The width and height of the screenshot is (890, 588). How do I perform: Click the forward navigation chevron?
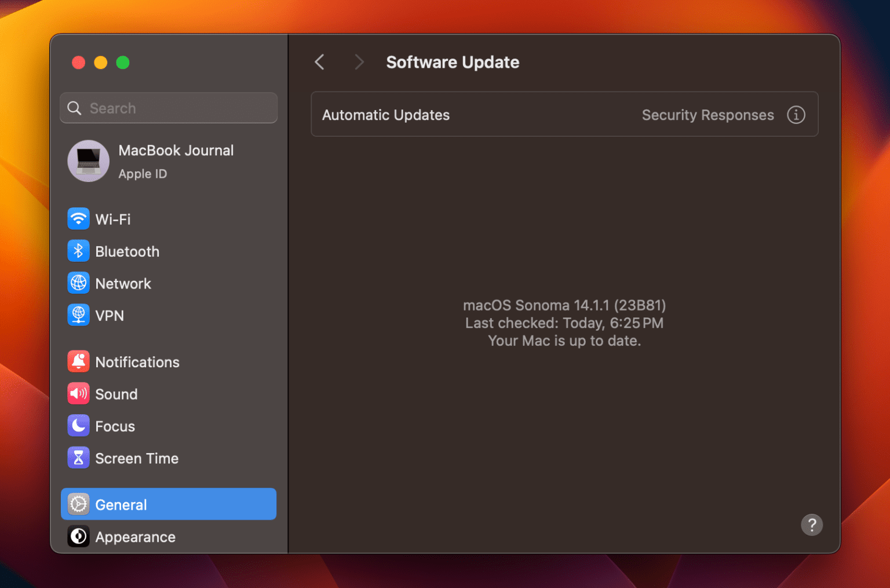click(x=359, y=61)
